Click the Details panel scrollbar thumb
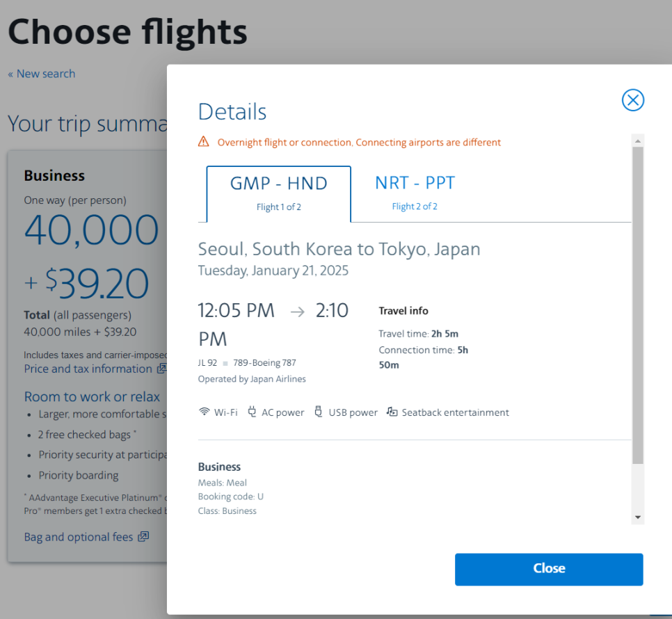672x619 pixels. [638, 305]
